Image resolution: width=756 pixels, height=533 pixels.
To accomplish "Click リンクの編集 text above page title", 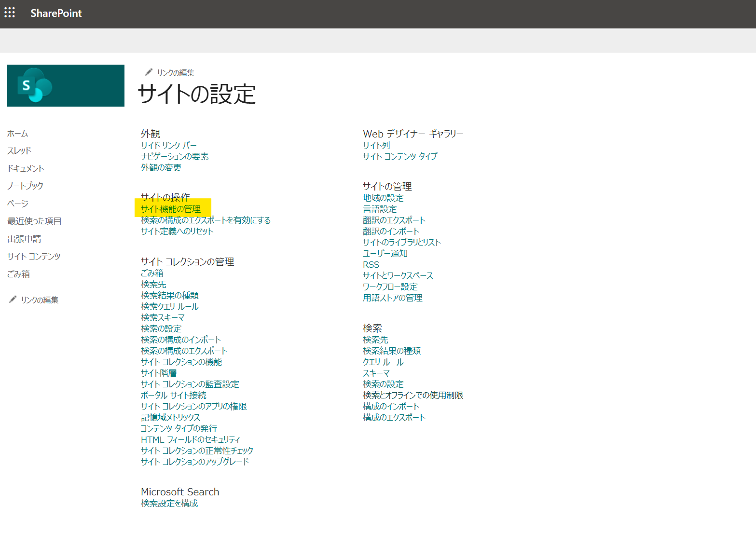I will 176,73.
